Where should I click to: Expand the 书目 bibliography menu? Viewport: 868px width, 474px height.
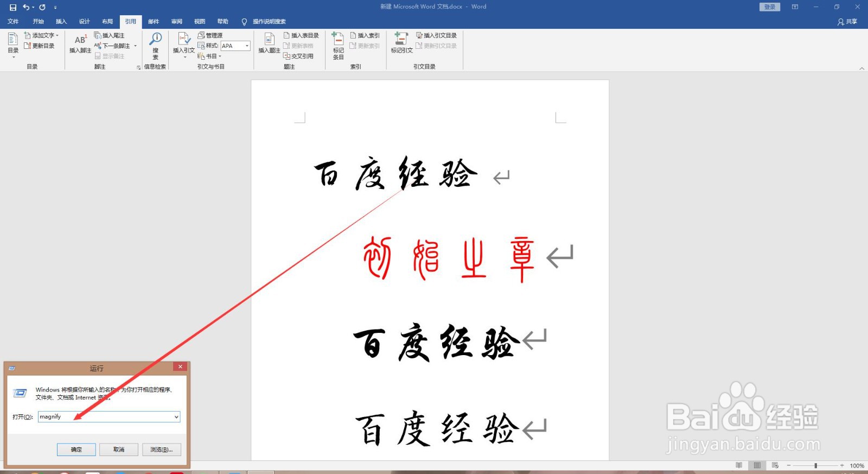click(209, 56)
